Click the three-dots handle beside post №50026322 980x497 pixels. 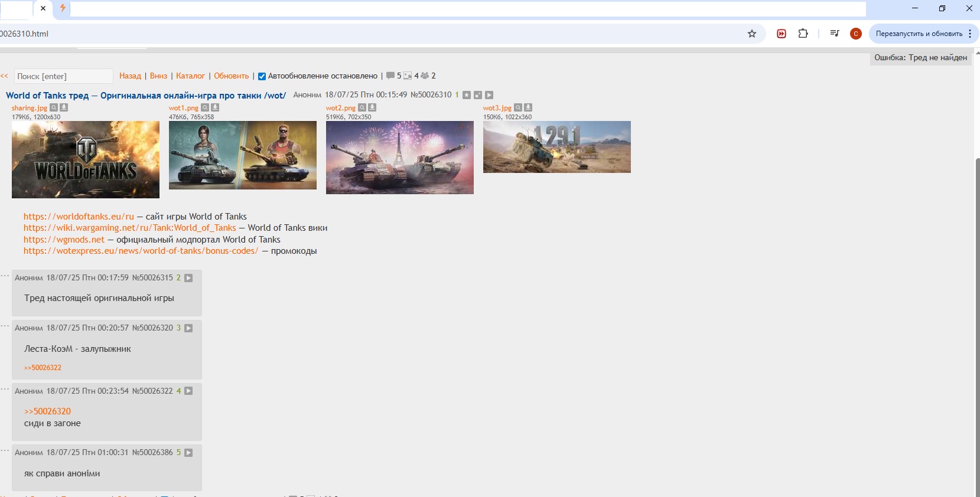(x=5, y=389)
